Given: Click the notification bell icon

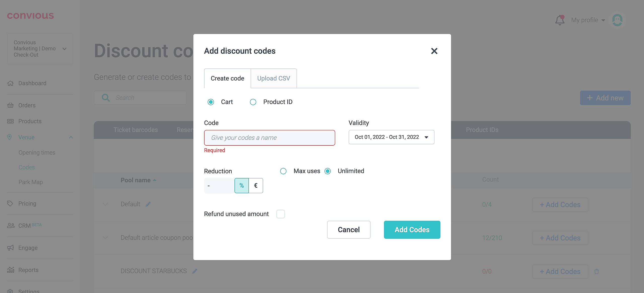Looking at the screenshot, I should pos(560,20).
